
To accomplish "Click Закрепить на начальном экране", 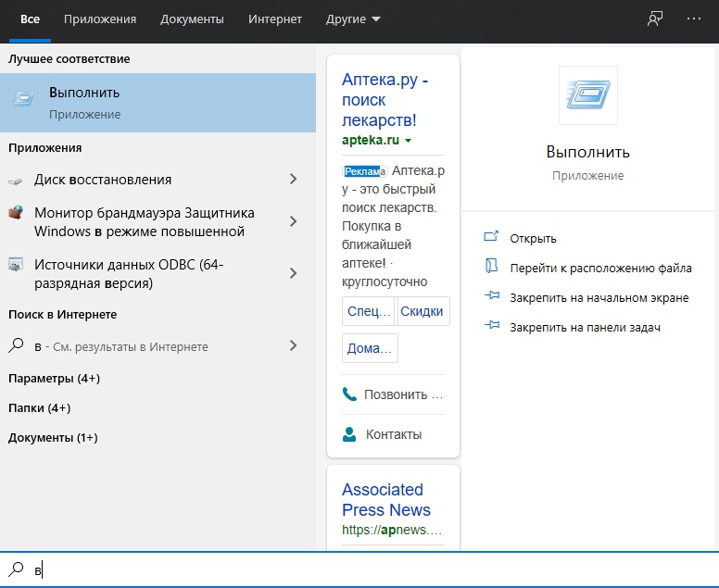I will (x=599, y=298).
